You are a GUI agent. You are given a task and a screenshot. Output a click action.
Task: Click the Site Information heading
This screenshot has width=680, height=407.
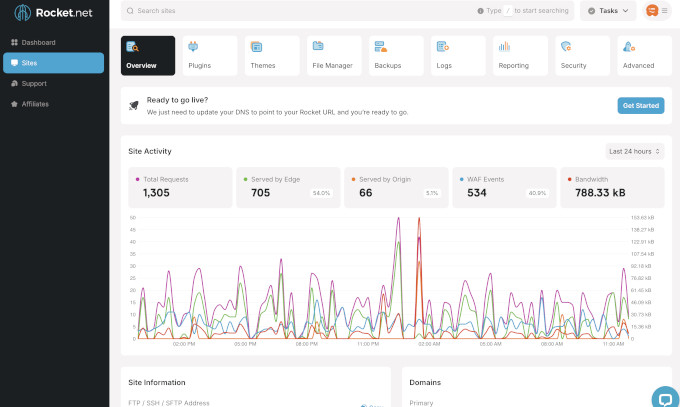(157, 382)
